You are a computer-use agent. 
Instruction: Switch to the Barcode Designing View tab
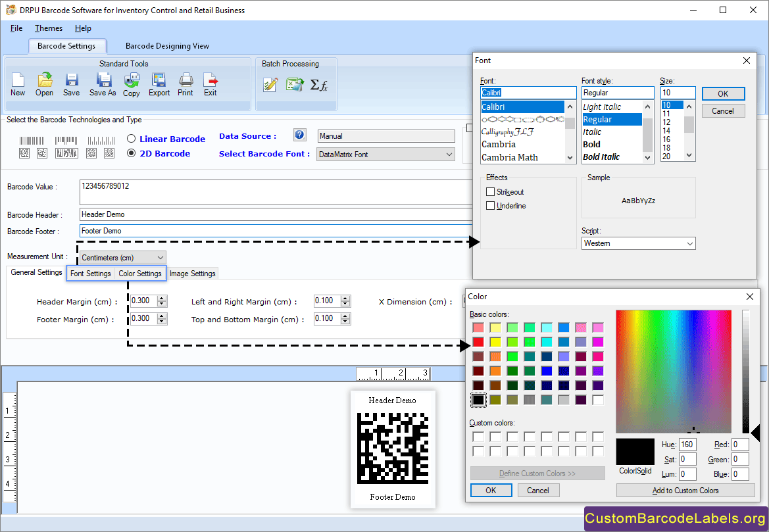pos(167,46)
